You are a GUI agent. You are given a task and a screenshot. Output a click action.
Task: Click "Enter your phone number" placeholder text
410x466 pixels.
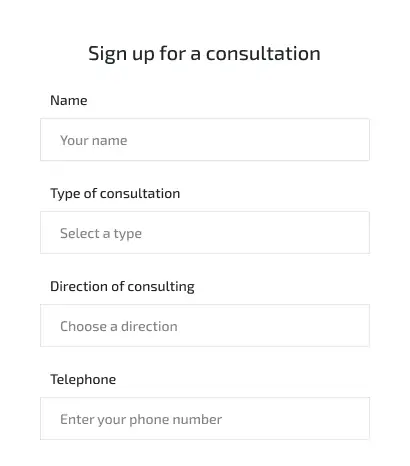pos(141,420)
